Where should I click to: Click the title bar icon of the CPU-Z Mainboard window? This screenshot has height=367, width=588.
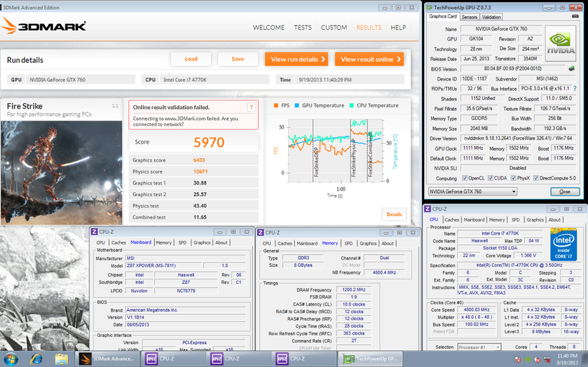coord(95,232)
